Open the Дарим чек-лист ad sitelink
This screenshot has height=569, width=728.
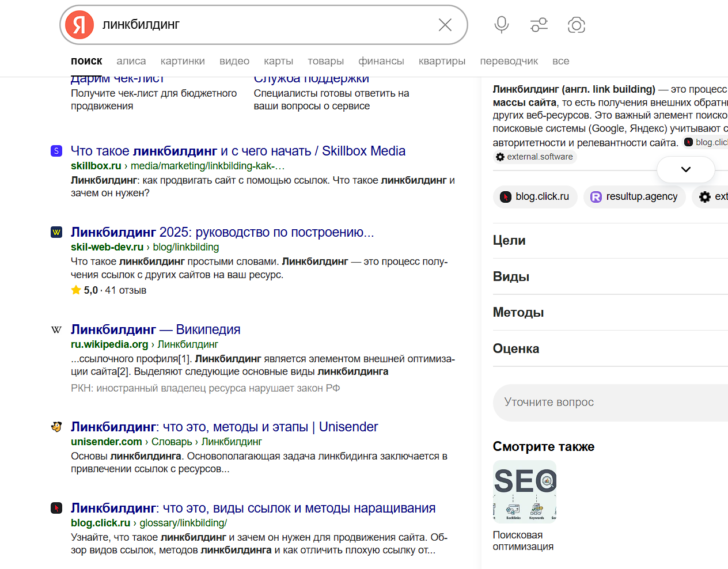coord(117,79)
